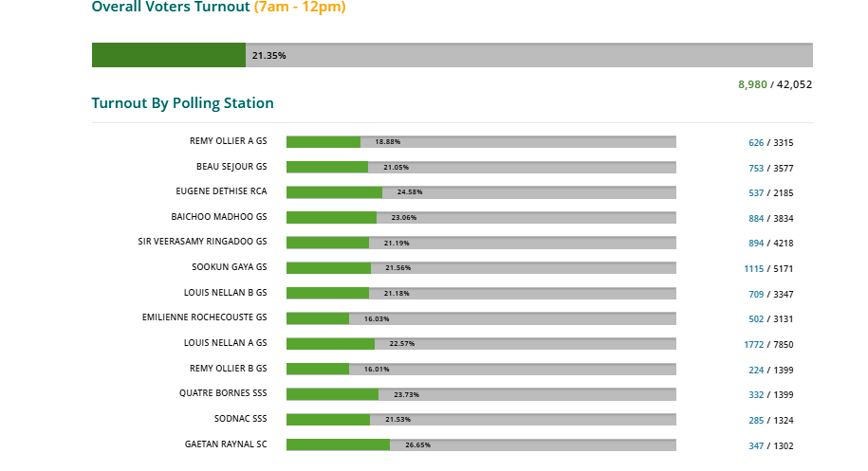
Task: Select the SOOKUN GAYA GS label
Action: [229, 267]
